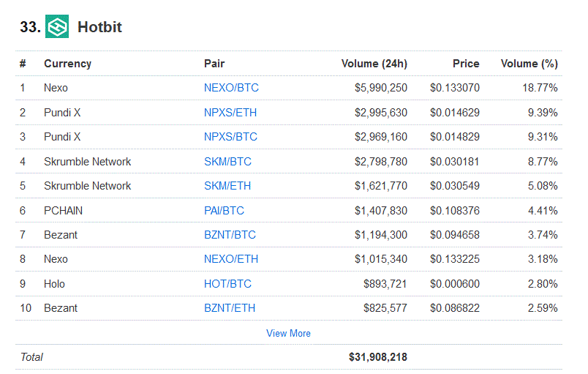This screenshot has width=588, height=374.
Task: Click the Currency column header
Action: (x=67, y=64)
